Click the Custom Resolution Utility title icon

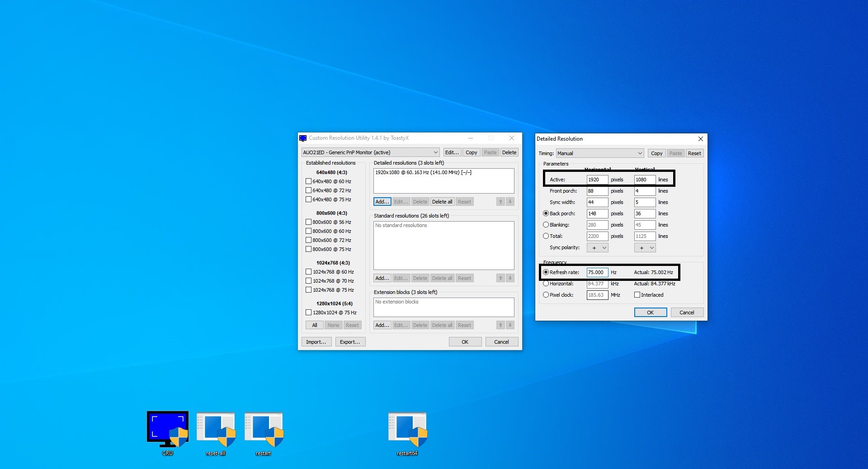pyautogui.click(x=303, y=138)
